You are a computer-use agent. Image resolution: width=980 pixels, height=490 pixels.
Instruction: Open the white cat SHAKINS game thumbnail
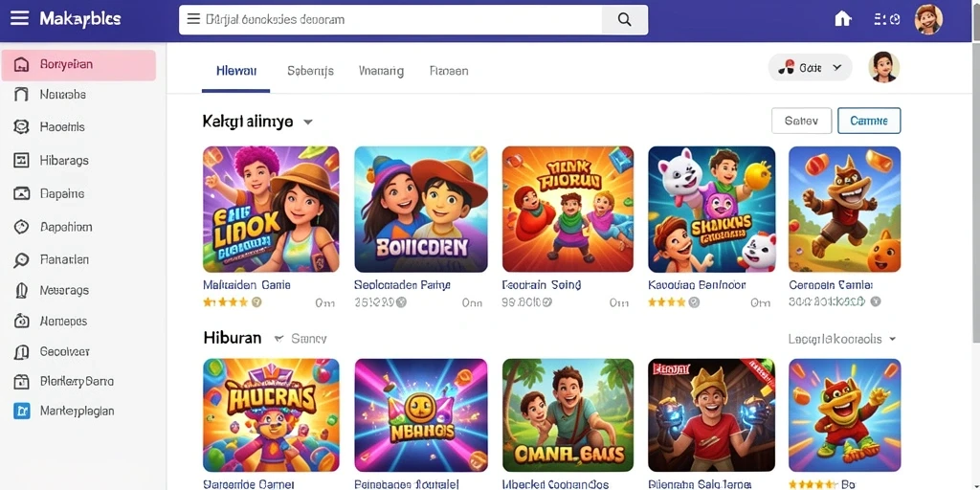[712, 210]
